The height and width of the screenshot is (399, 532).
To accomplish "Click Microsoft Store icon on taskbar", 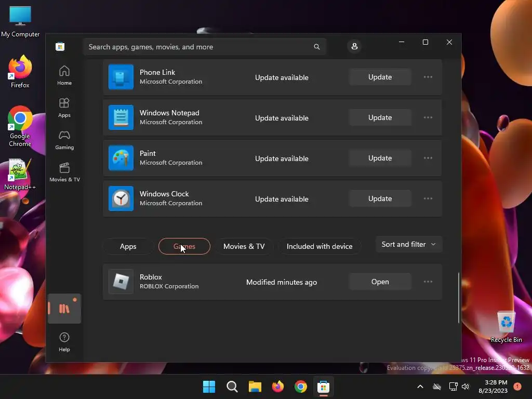I will pos(323,387).
